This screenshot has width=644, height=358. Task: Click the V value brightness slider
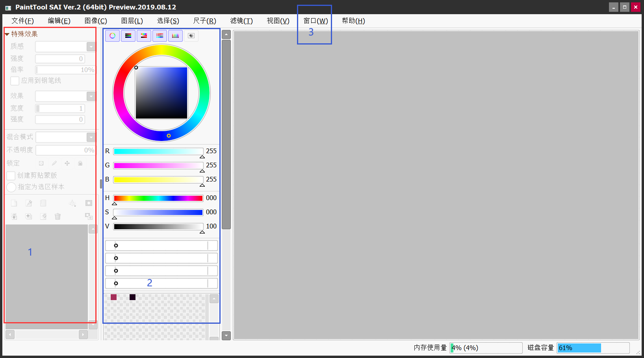tap(158, 227)
